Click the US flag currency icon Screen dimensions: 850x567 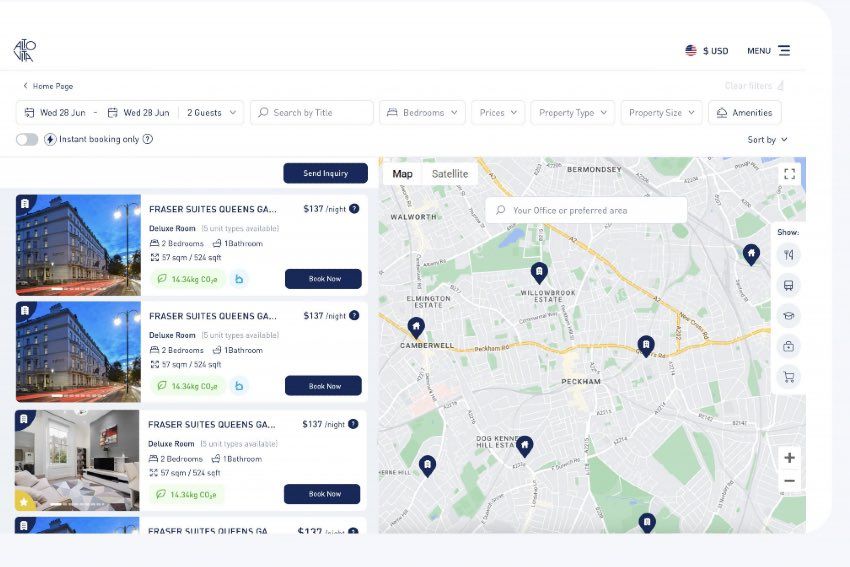click(691, 50)
